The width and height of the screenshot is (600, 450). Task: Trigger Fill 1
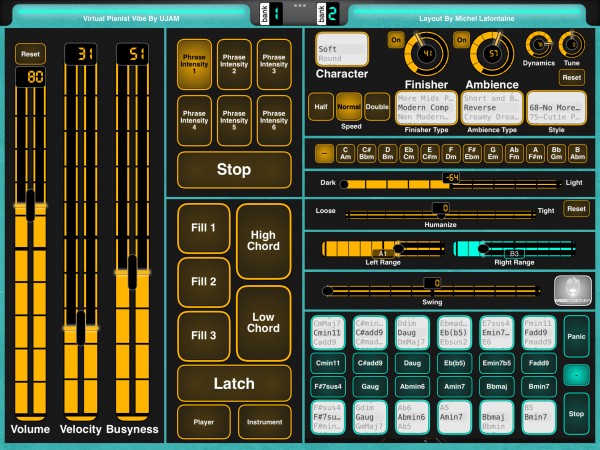tap(204, 228)
